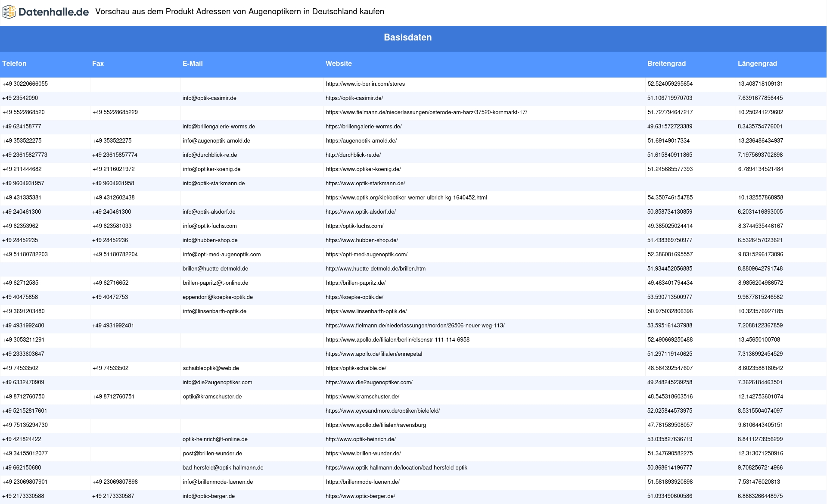This screenshot has width=827, height=504.
Task: Select fax number +49 51180782204
Action: (115, 255)
